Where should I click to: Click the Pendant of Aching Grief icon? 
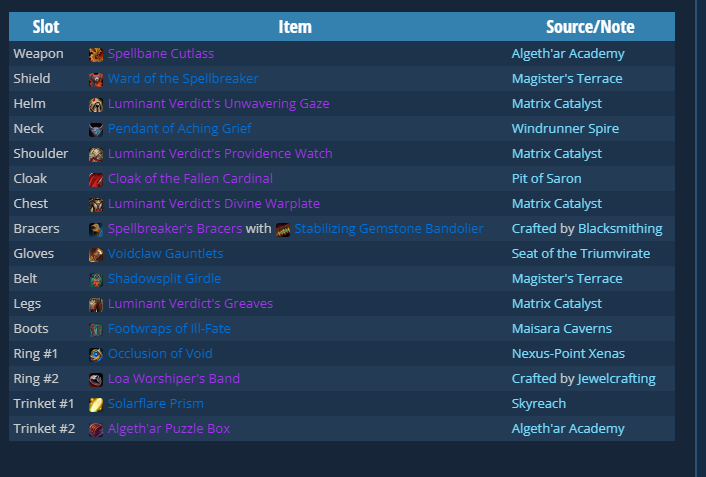95,130
